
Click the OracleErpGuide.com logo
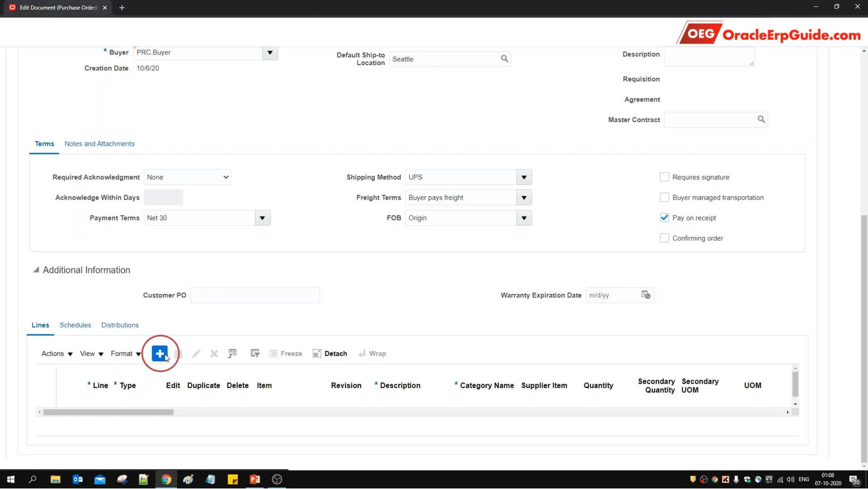pos(769,33)
